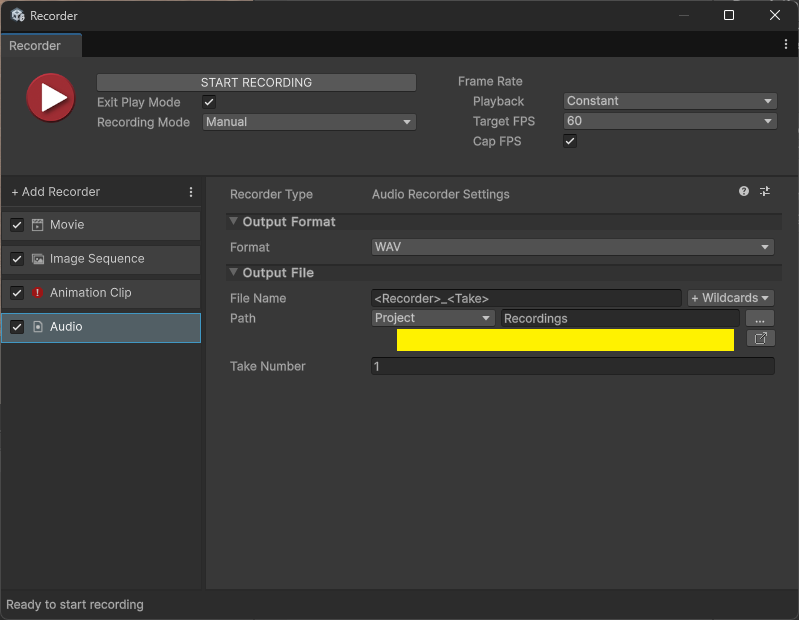This screenshot has height=620, width=799.
Task: Click the yellow output path warning bar
Action: (x=565, y=340)
